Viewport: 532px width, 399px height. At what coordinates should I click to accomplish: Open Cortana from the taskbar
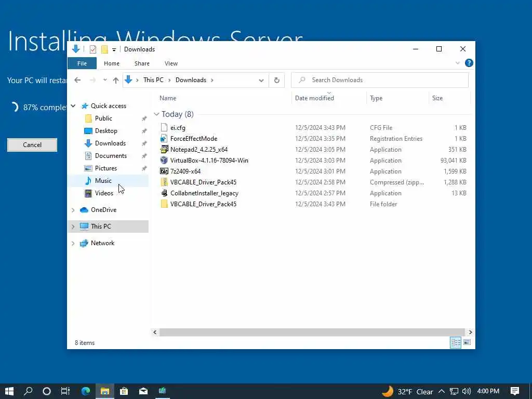pyautogui.click(x=47, y=391)
